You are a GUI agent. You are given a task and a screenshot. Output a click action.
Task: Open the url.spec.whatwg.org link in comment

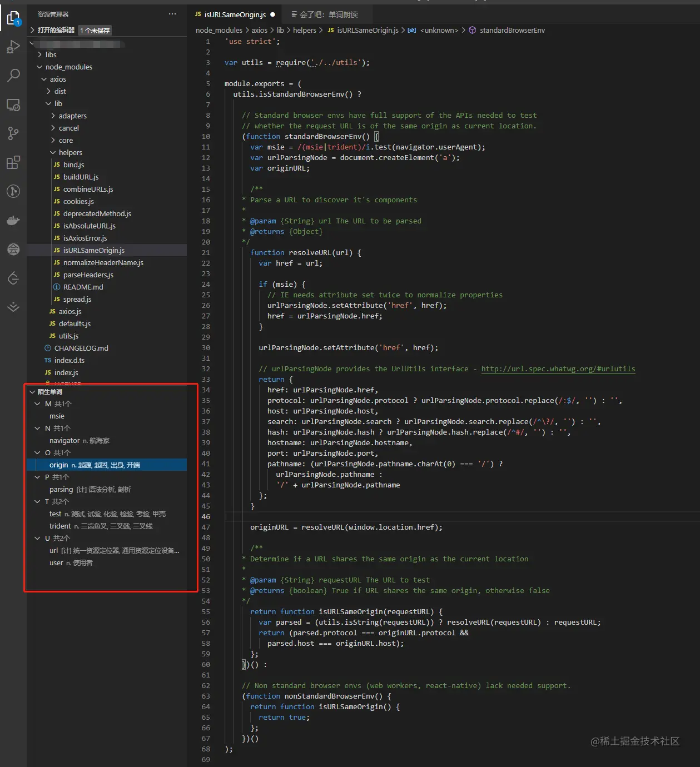coord(558,368)
